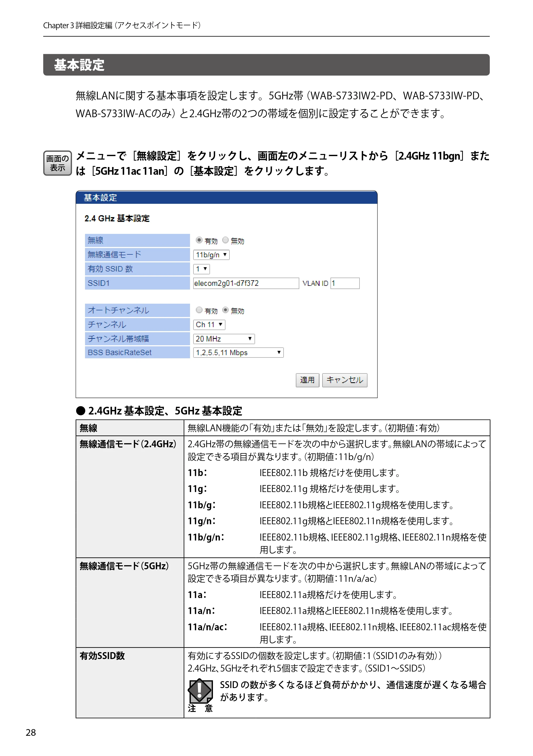
Task: Click the オートチャンネル label cell
Action: (x=137, y=310)
